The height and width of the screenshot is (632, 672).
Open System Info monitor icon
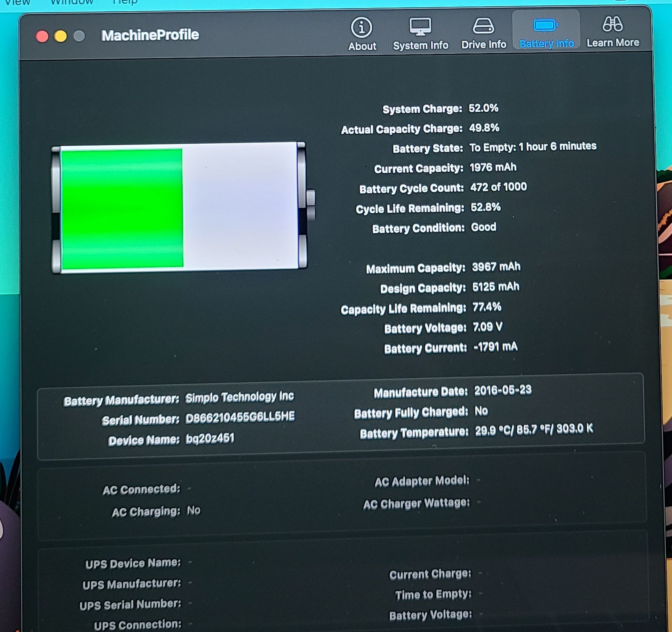pos(420,27)
